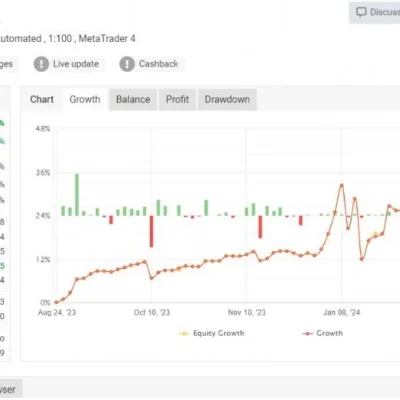Viewport: 400px width, 400px height.
Task: Click the yellow equity point on the growth line
Action: point(375,234)
